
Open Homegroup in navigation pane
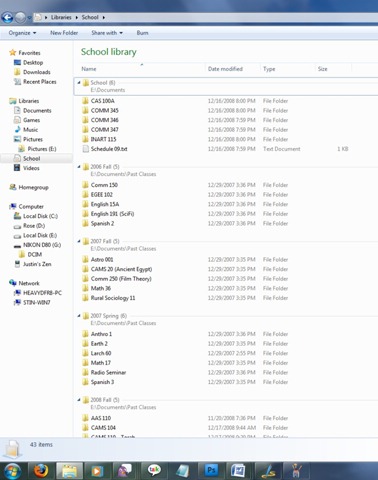[x=33, y=187]
